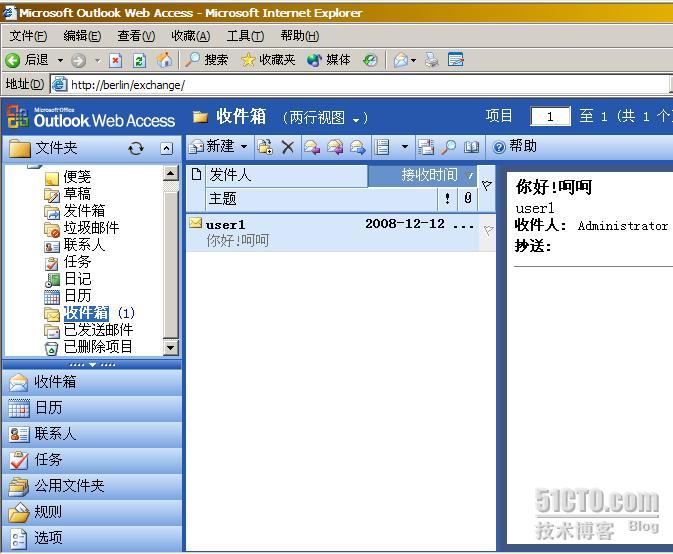Screen dimensions: 673x554
Task: Sort by attachment paperclip column
Action: click(x=468, y=198)
